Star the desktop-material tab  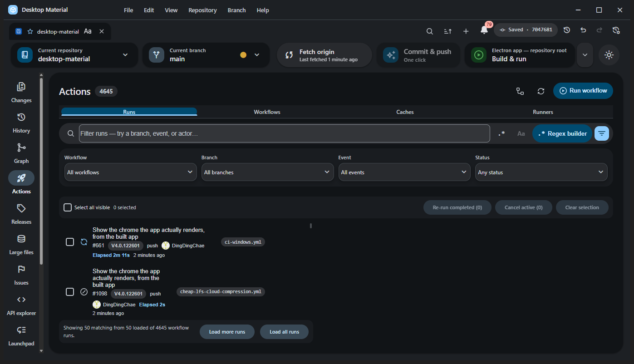(30, 31)
